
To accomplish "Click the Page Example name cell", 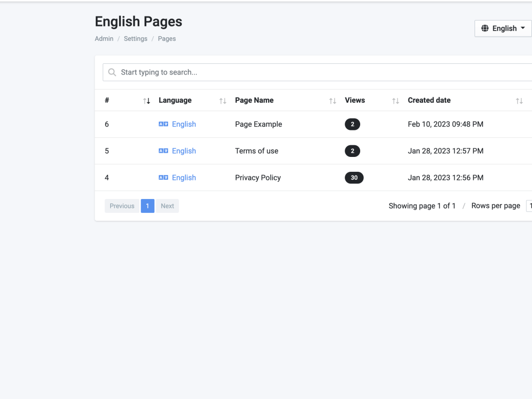I will click(259, 124).
